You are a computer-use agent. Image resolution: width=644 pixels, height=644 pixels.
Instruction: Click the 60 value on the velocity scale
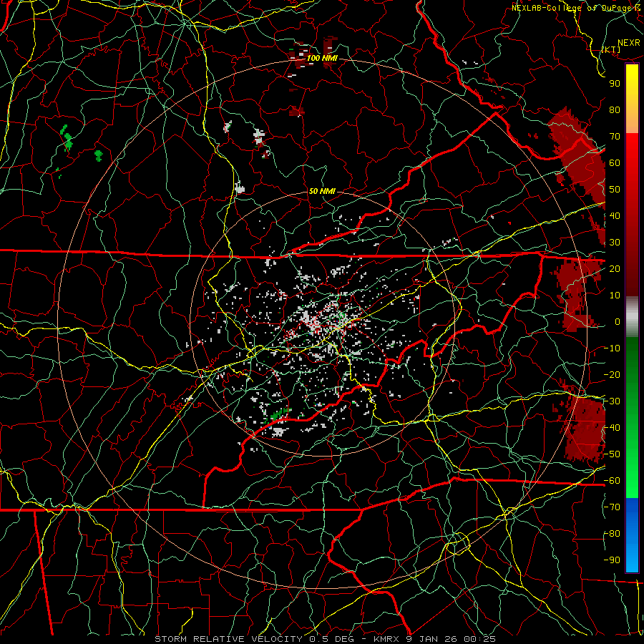click(x=615, y=162)
